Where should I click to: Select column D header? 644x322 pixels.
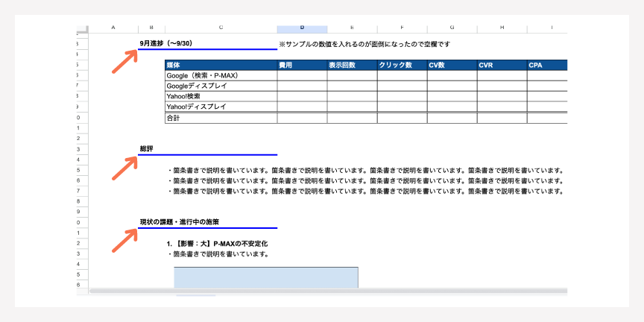click(x=302, y=28)
